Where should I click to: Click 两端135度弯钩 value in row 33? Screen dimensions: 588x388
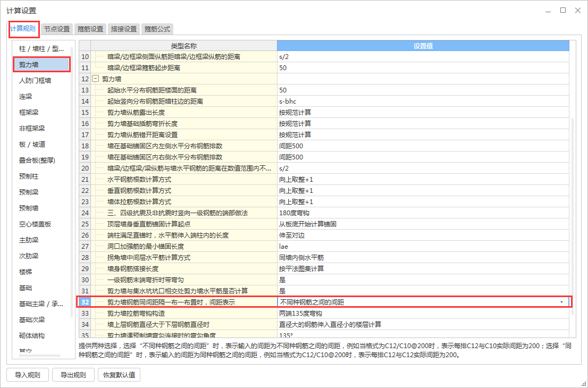(x=423, y=314)
